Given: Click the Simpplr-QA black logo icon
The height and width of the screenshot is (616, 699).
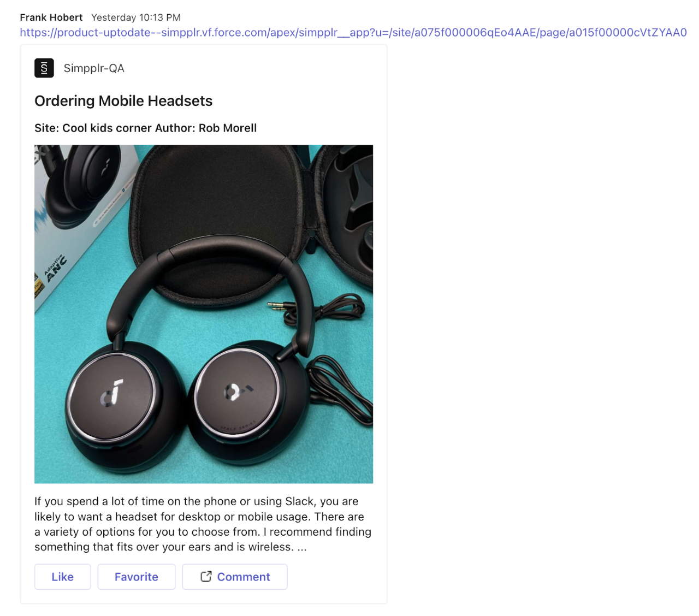Looking at the screenshot, I should coord(44,68).
